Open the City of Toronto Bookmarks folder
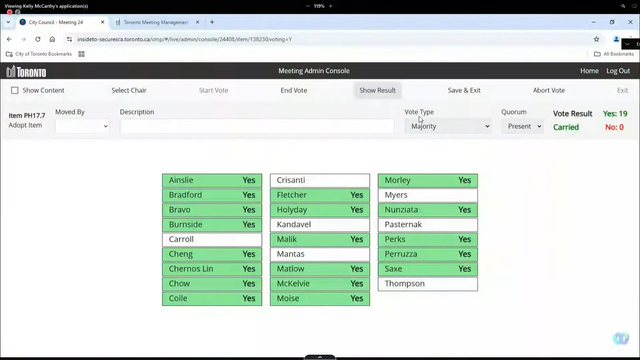This screenshot has width=640, height=360. point(39,54)
